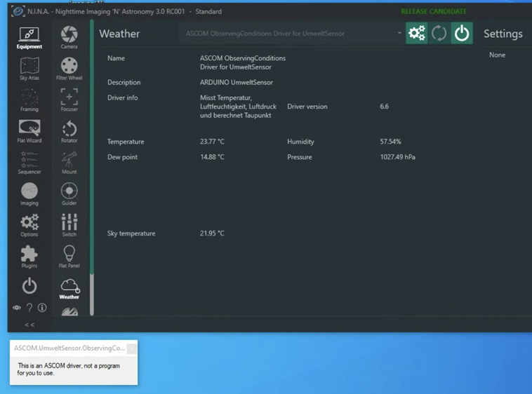Select the Filter Wheel equipment tab

[69, 69]
